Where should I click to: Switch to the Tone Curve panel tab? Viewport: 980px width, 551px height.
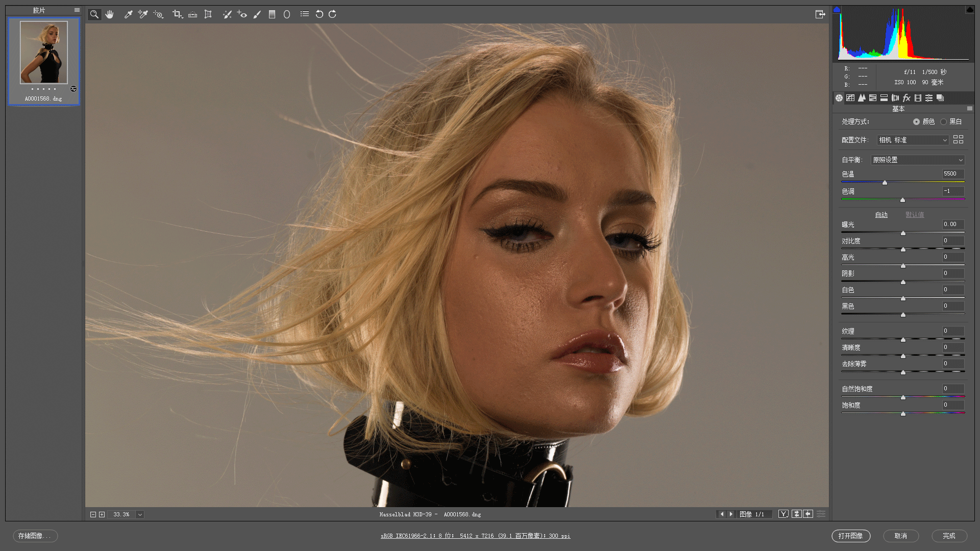850,98
